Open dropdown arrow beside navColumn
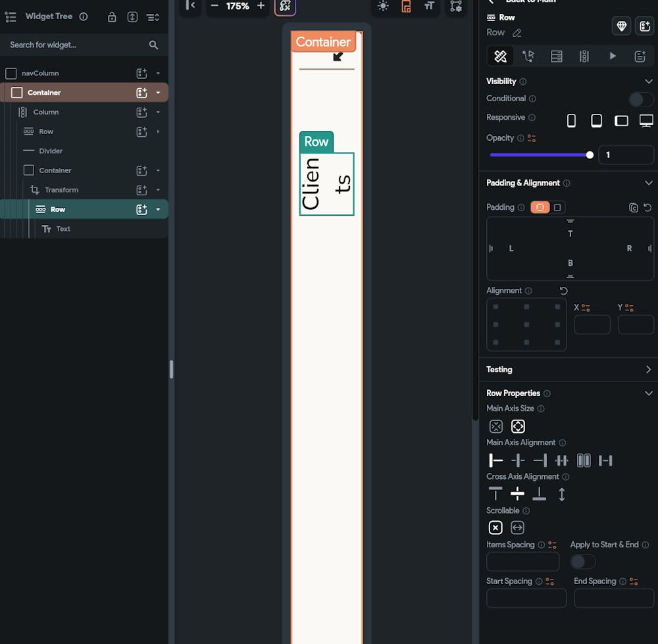The height and width of the screenshot is (644, 658). pos(158,74)
